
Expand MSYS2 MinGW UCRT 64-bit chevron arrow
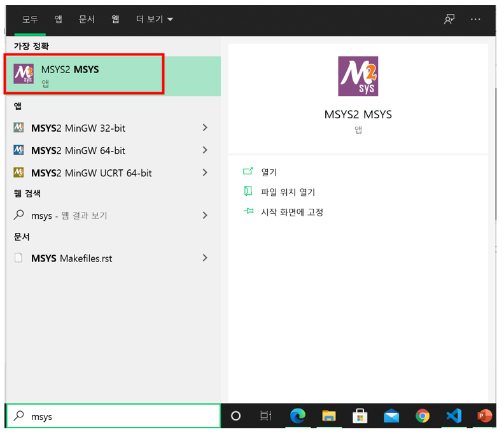pyautogui.click(x=205, y=172)
